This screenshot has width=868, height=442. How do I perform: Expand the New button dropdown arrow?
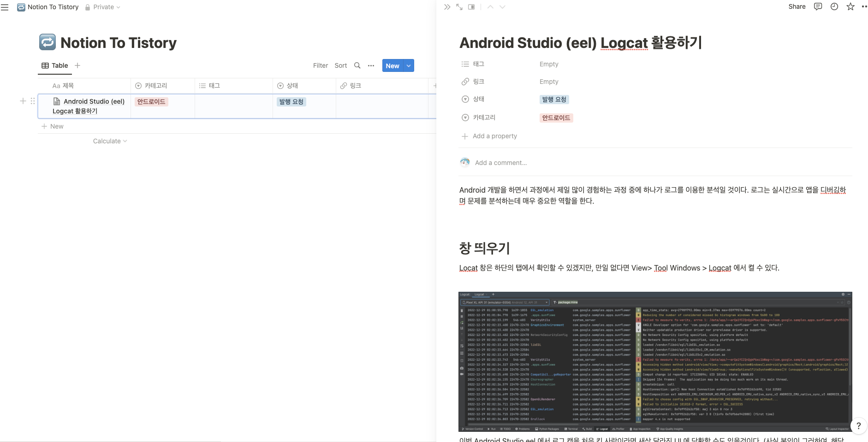coord(409,66)
